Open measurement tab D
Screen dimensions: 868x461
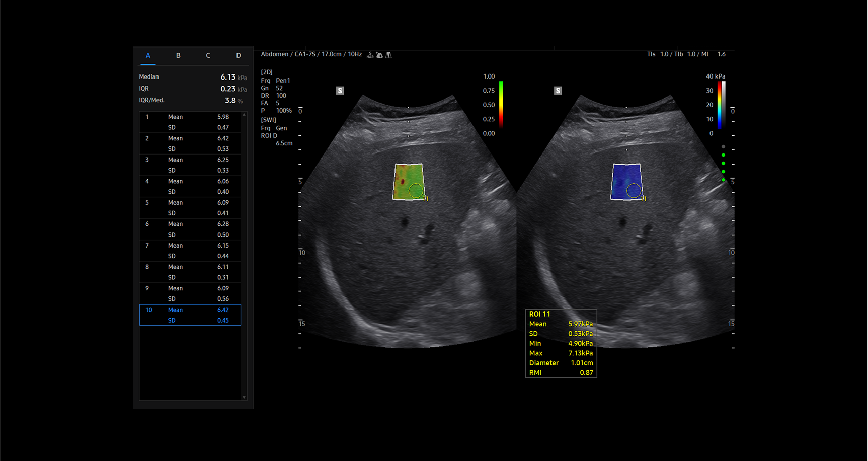[x=238, y=55]
